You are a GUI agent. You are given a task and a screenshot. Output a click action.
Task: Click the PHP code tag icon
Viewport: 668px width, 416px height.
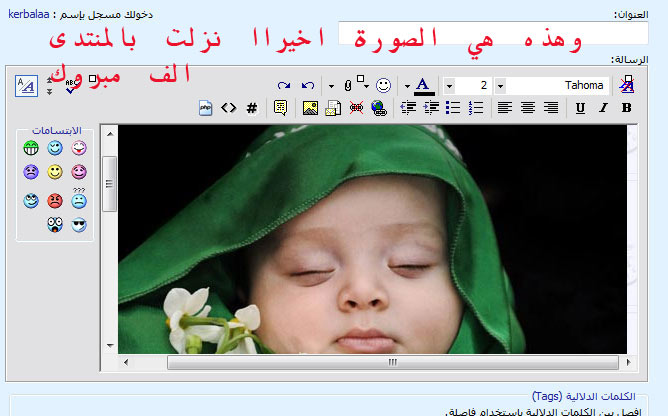(207, 108)
